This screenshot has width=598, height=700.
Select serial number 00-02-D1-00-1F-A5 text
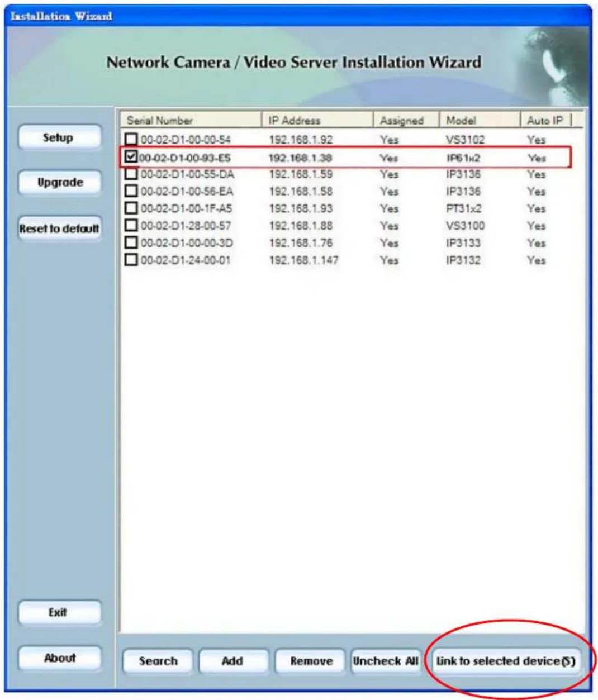coord(186,209)
